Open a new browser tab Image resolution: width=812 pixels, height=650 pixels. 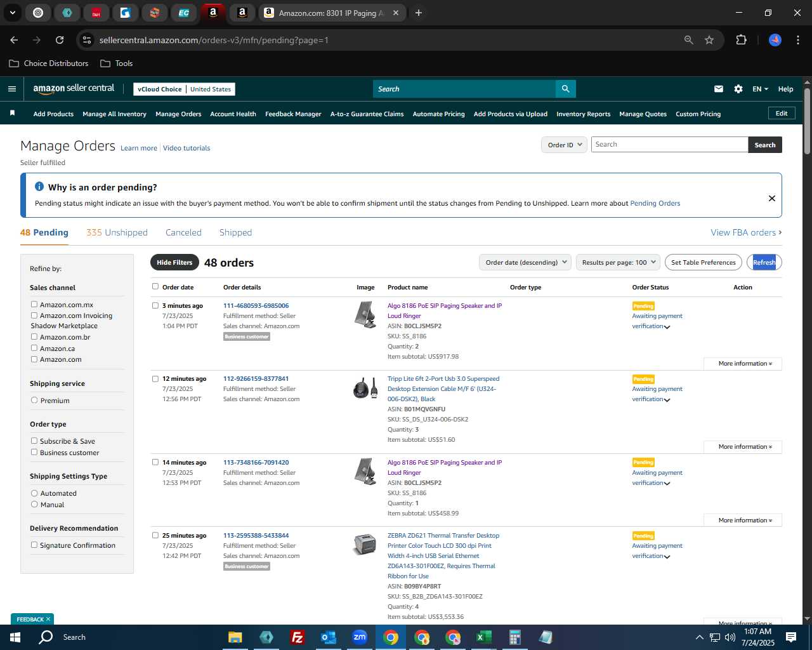coord(419,13)
